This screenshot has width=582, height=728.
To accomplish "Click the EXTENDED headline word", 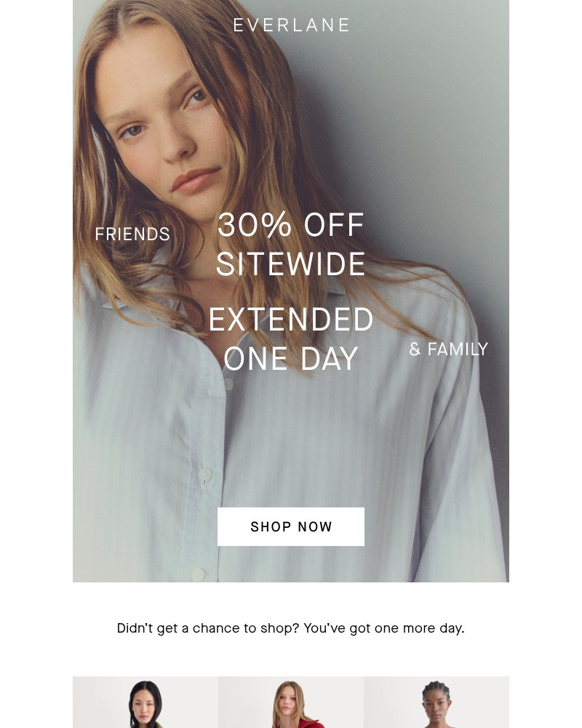I will (x=291, y=320).
